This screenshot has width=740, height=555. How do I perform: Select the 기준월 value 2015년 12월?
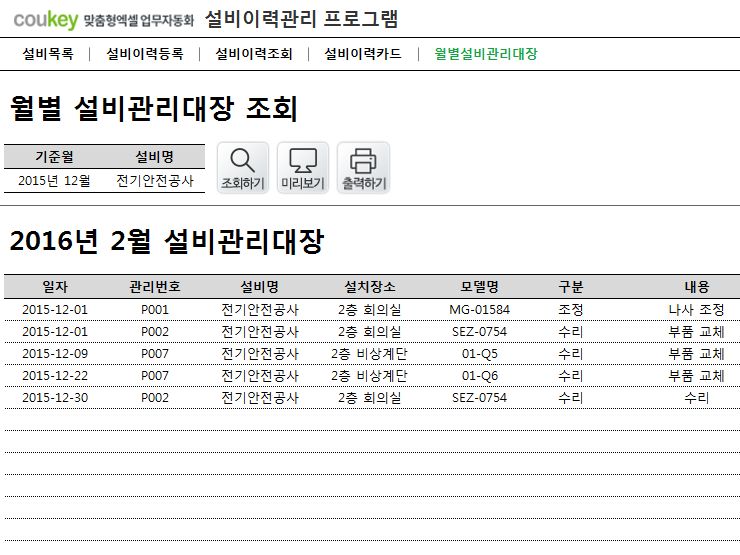pos(54,181)
